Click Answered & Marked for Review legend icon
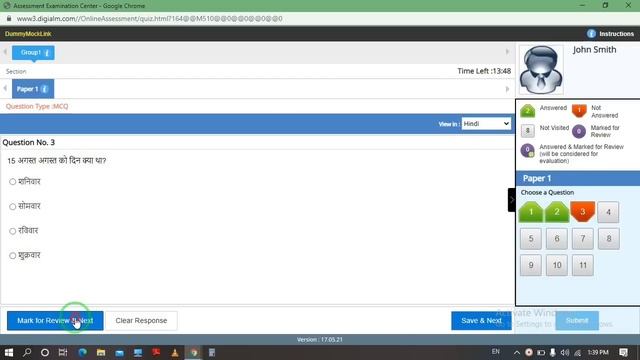Image resolution: width=640 pixels, height=360 pixels. pyautogui.click(x=527, y=150)
